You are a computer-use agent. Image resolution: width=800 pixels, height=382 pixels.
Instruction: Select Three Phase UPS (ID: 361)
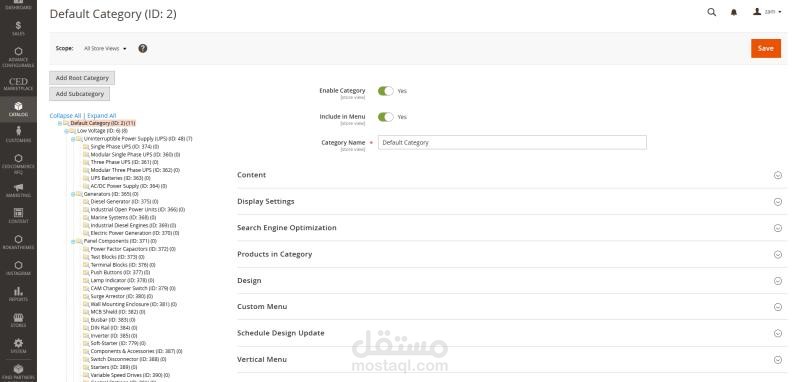click(x=124, y=162)
